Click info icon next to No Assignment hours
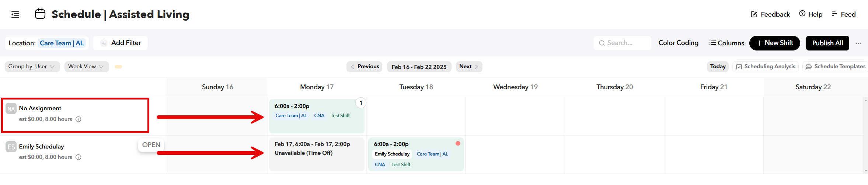 [x=78, y=119]
